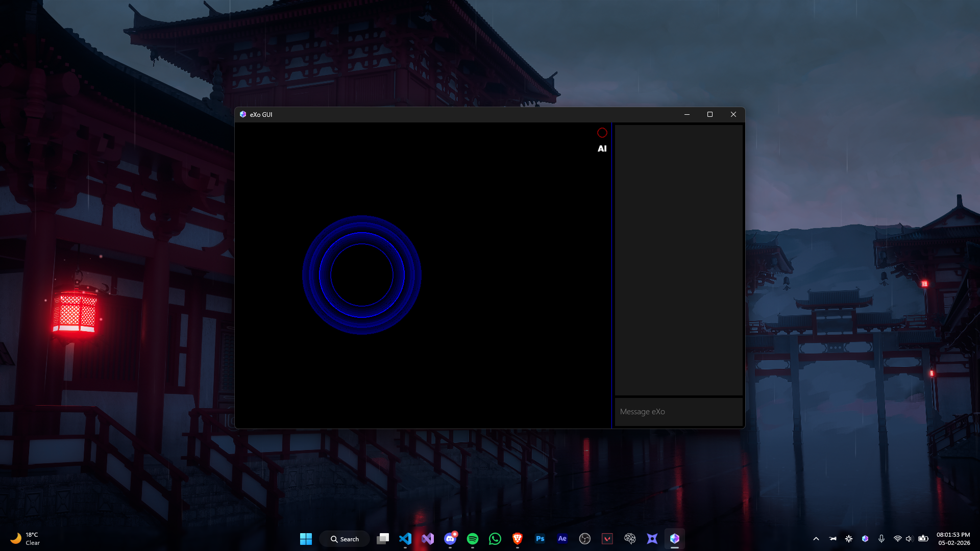Screen dimensions: 980x551
Task: Open WhatsApp from the taskbar
Action: [495, 539]
